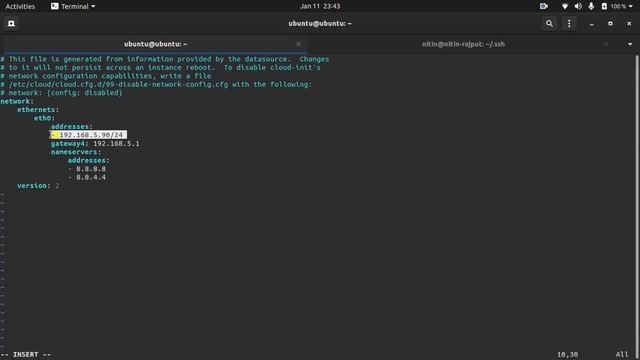
Task: Open terminal search with magnifier icon
Action: coord(549,24)
